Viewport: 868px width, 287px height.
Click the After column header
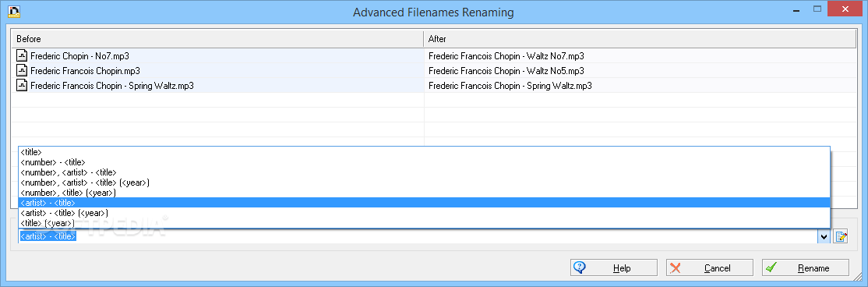point(640,39)
